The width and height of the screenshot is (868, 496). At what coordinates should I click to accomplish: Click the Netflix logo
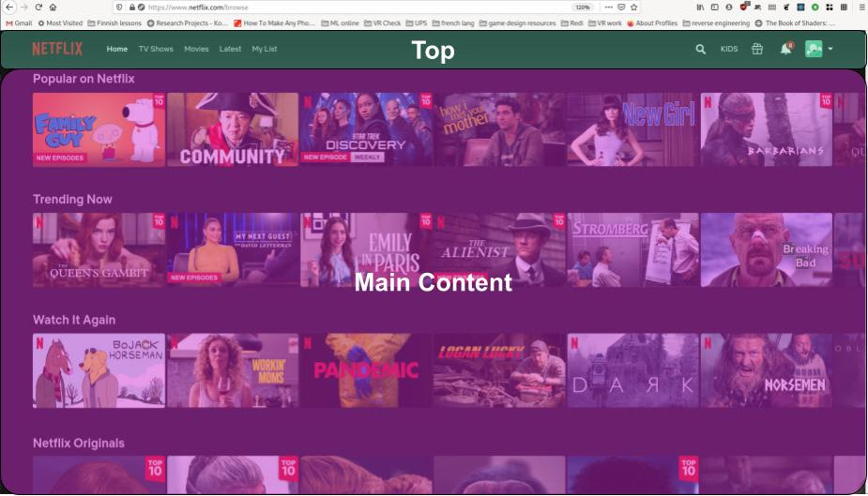coord(57,49)
